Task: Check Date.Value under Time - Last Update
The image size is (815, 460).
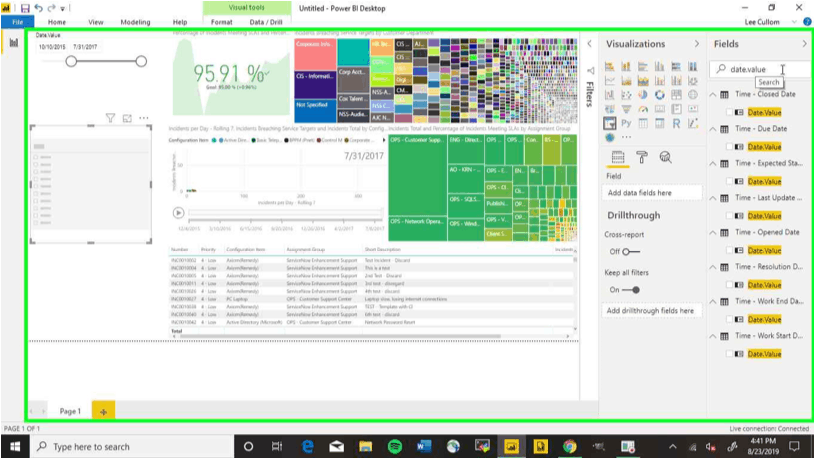Action: point(730,216)
